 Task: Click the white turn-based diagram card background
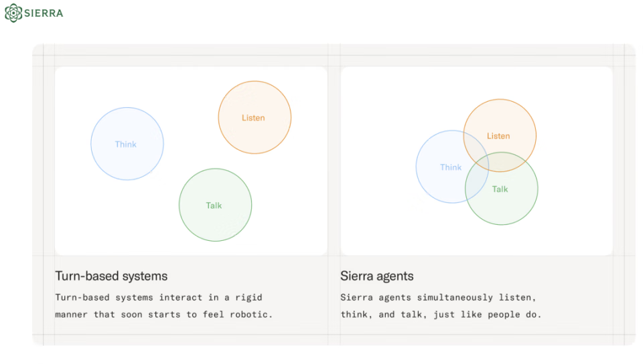pyautogui.click(x=191, y=161)
